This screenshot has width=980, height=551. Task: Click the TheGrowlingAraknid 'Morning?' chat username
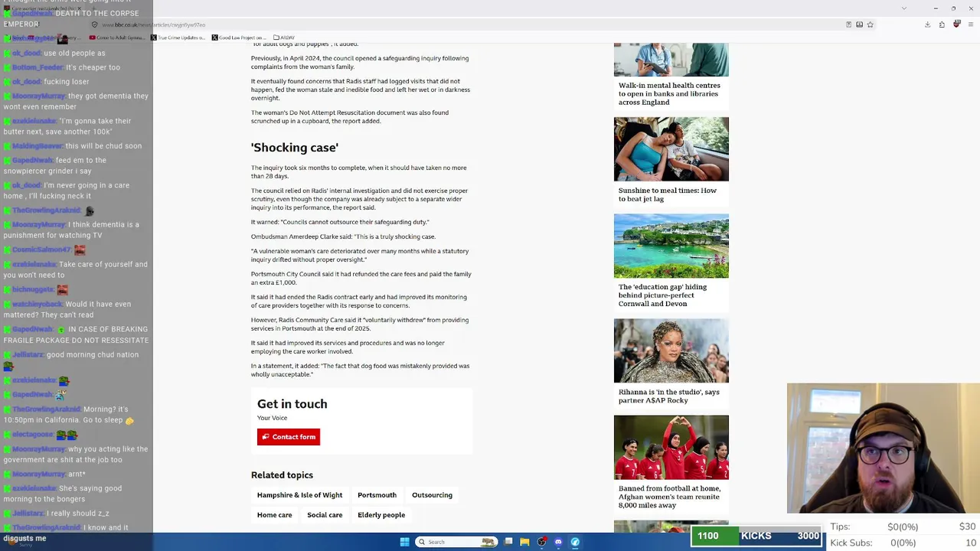(x=46, y=409)
